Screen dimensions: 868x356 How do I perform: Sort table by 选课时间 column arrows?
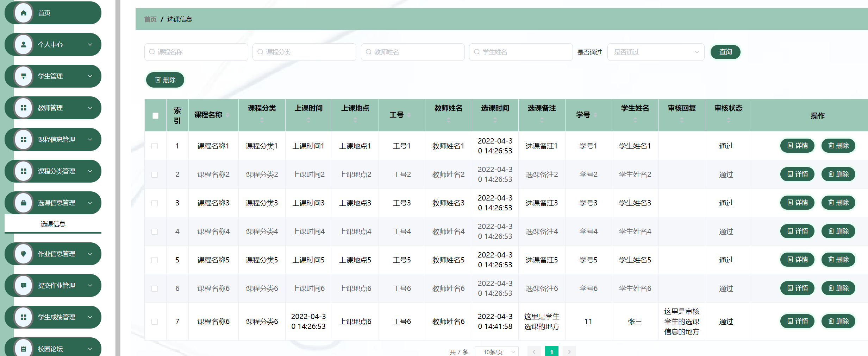[x=495, y=119]
